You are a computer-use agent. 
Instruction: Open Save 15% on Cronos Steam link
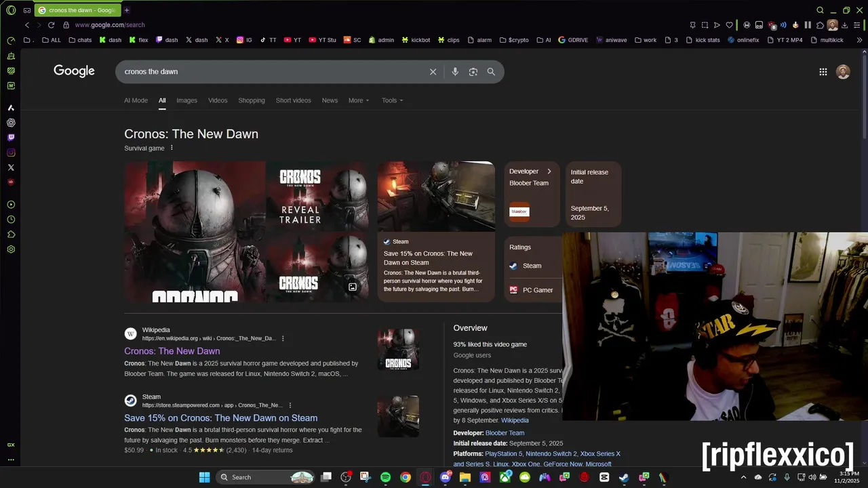pos(220,418)
